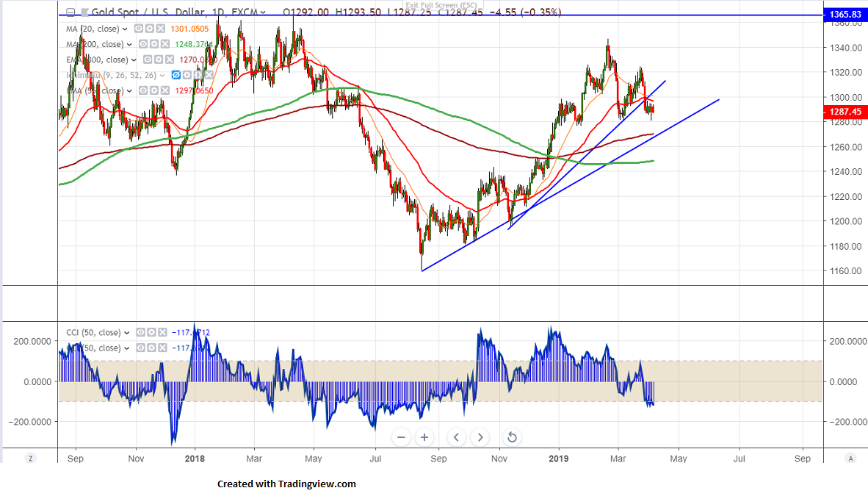
Task: Expand the MA (20, close) indicator dropdown
Action: (125, 29)
